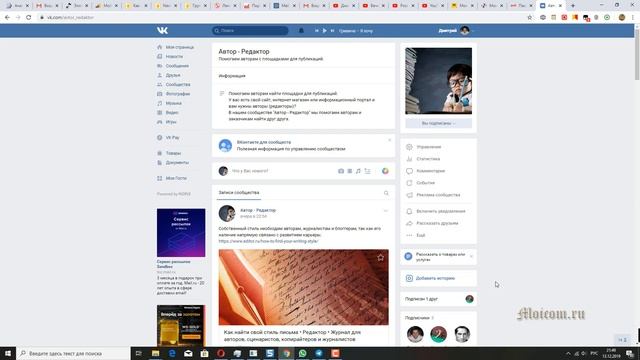
Task: Bookmark this page with Chrome star
Action: pos(529,18)
